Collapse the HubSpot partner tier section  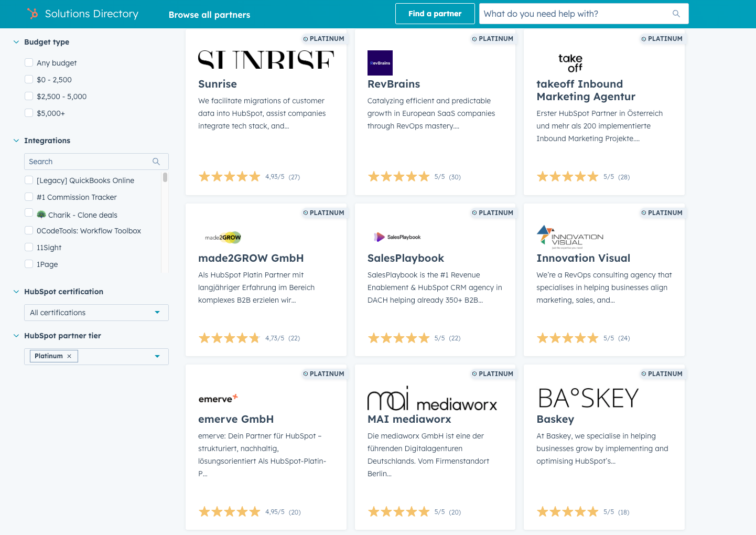[x=16, y=336]
